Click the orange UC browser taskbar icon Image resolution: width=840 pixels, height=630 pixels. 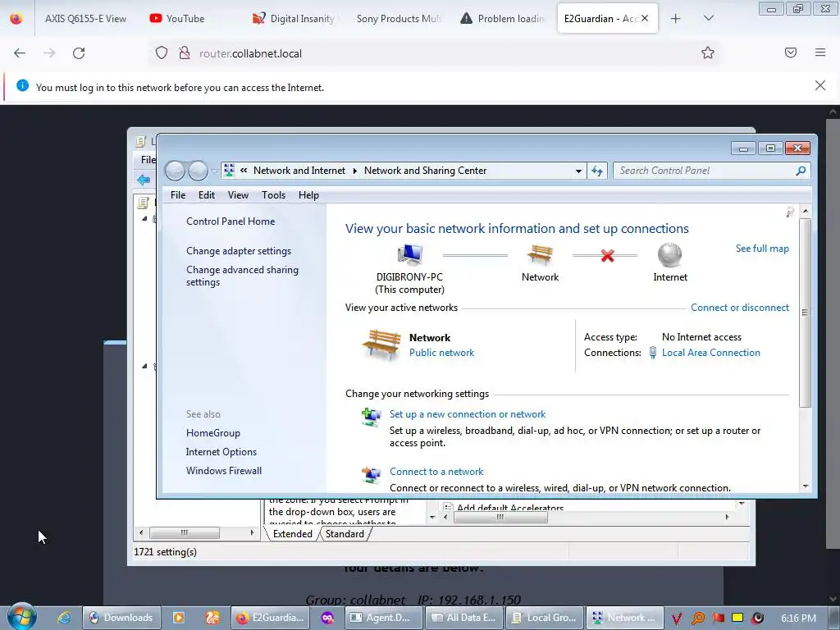[212, 618]
